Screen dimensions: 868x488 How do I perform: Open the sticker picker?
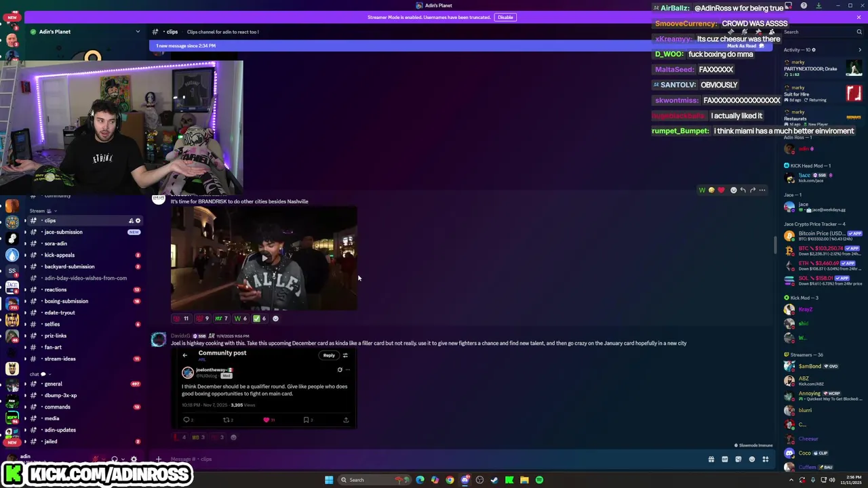tap(738, 459)
